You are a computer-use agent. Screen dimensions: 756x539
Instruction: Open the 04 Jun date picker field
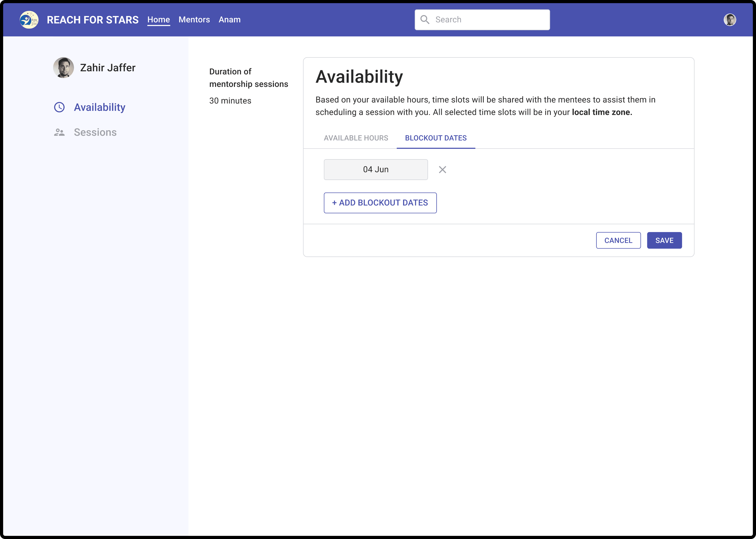(376, 170)
